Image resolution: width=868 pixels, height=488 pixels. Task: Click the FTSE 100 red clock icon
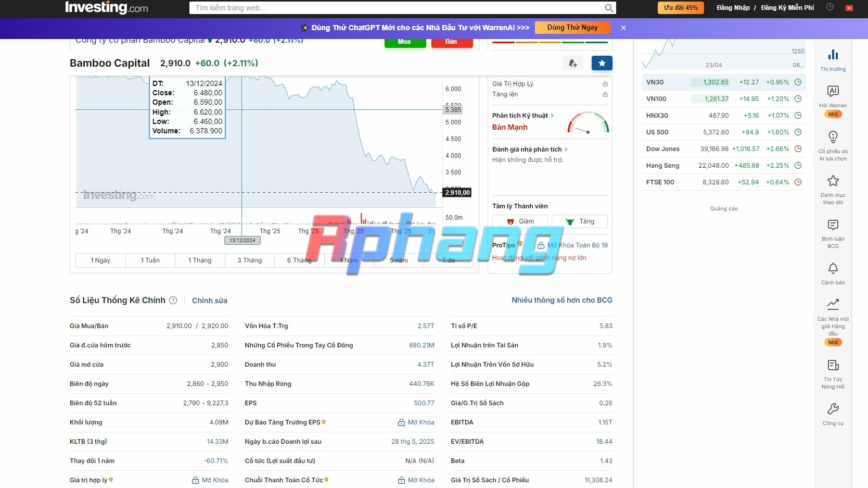point(798,182)
